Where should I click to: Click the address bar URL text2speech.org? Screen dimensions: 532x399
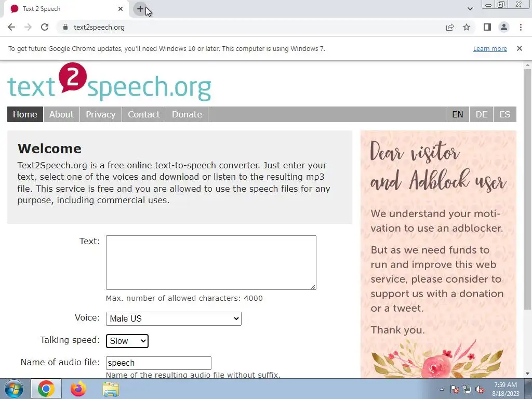pos(99,27)
